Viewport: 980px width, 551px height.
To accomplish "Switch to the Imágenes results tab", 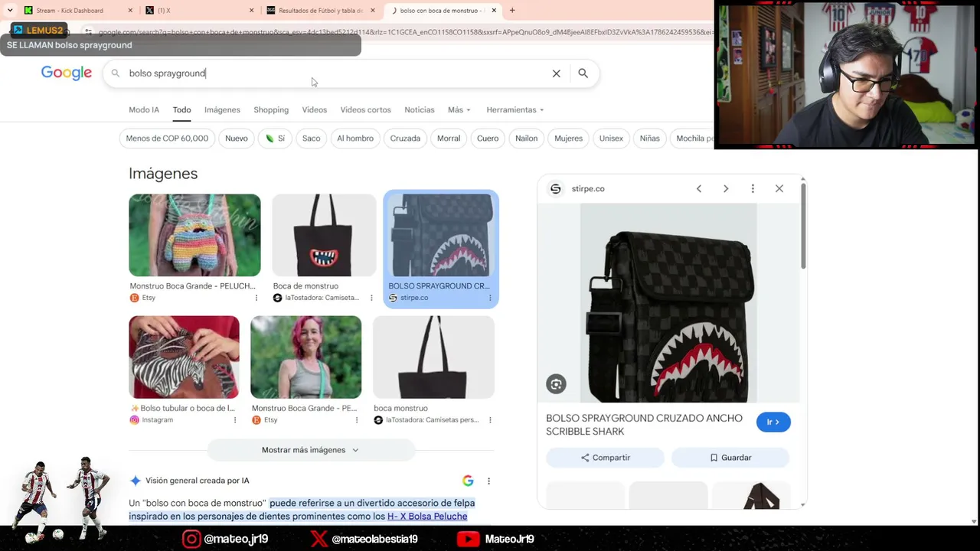I will (x=222, y=109).
